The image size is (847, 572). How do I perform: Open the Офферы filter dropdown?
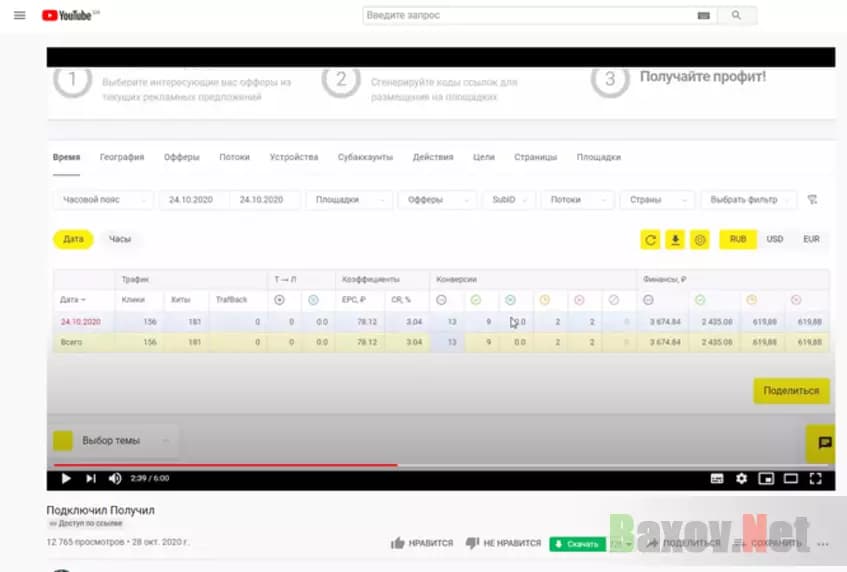pyautogui.click(x=435, y=200)
